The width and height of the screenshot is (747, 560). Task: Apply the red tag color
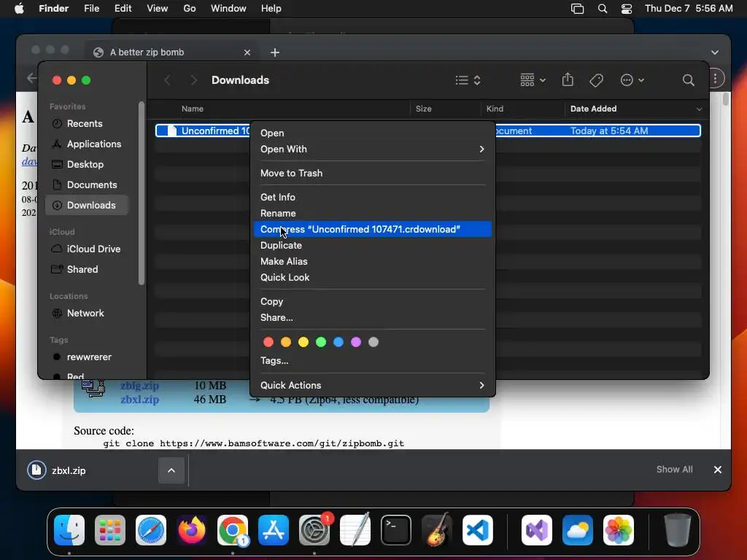point(268,342)
